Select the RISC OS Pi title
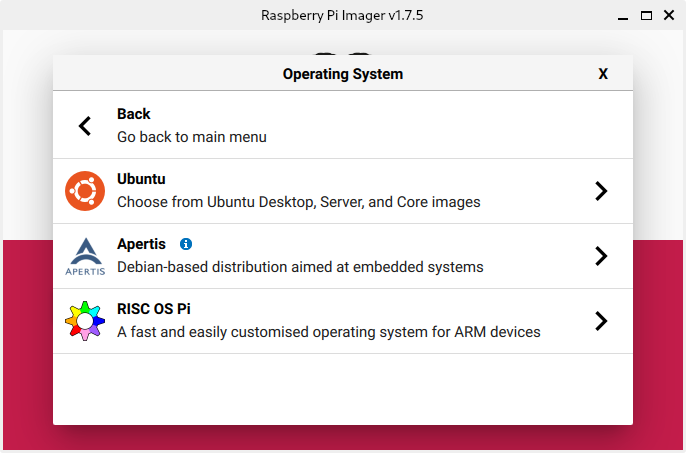686x453 pixels. click(154, 309)
